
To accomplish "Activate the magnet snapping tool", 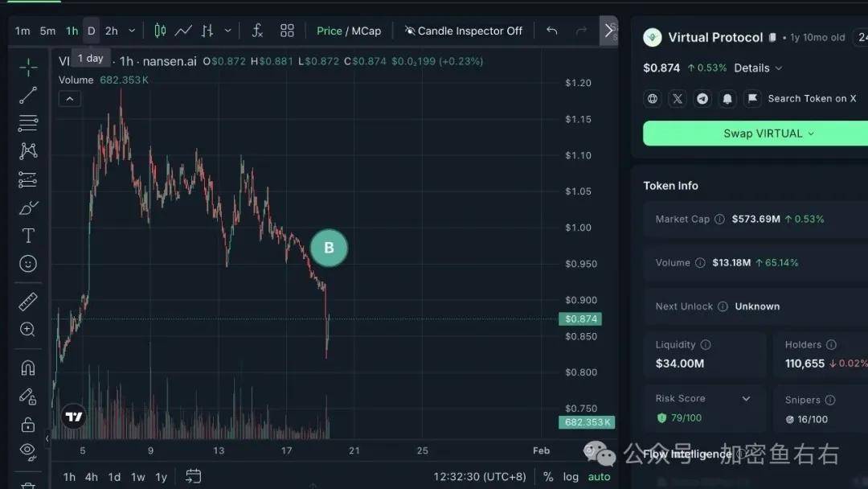I will [28, 368].
